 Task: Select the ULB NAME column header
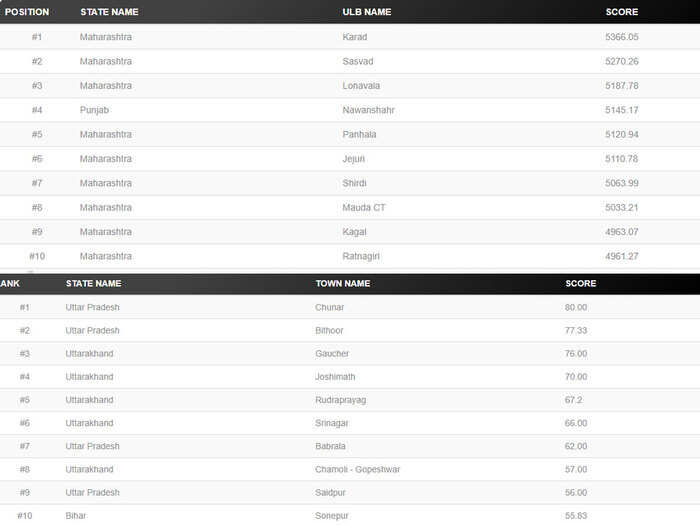[x=367, y=12]
